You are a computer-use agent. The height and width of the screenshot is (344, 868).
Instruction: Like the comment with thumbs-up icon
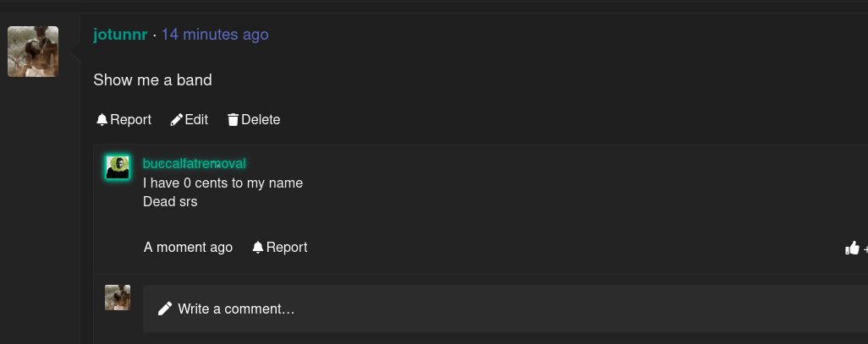coord(852,248)
